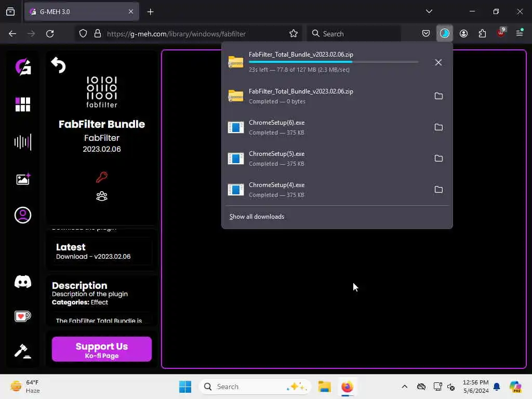This screenshot has height=399, width=532.
Task: Show hidden system tray icons
Action: 404,387
